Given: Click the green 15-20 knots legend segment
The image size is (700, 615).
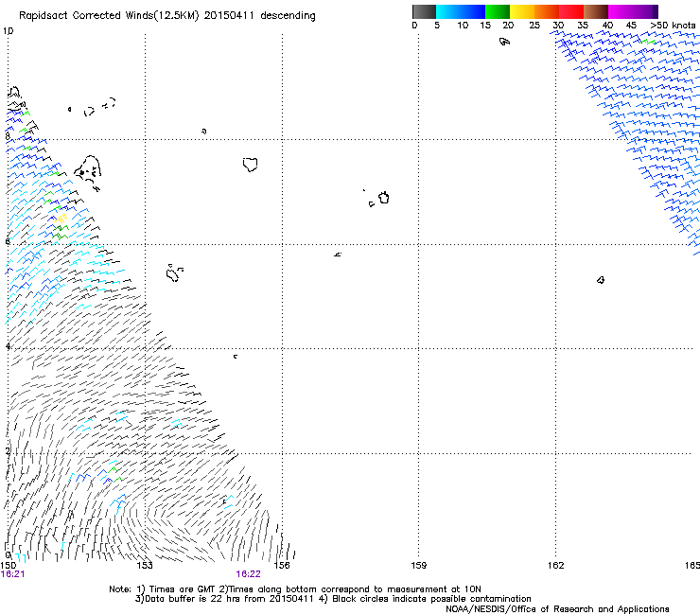Looking at the screenshot, I should point(498,11).
